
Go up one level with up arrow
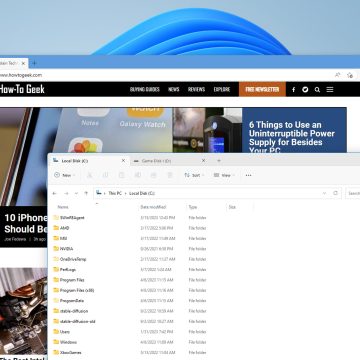(86, 193)
